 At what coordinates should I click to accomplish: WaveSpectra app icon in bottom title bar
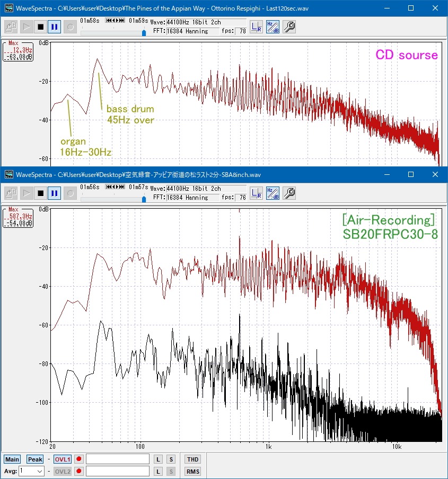tap(9, 175)
